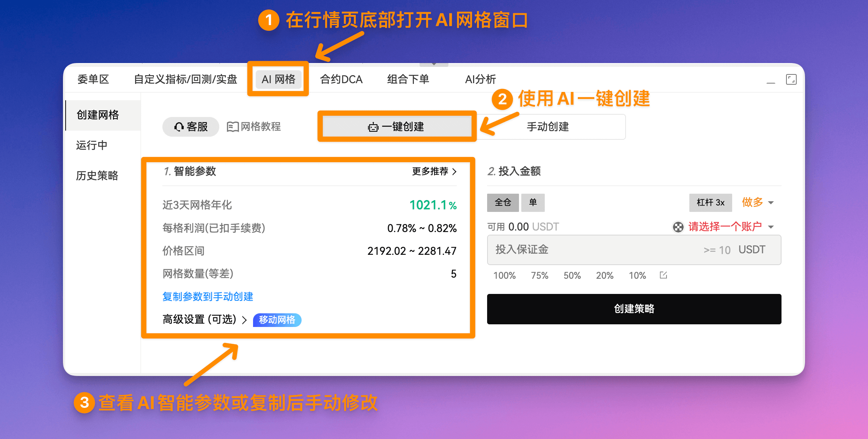This screenshot has height=439, width=868.
Task: Set investment to 20%
Action: [605, 275]
